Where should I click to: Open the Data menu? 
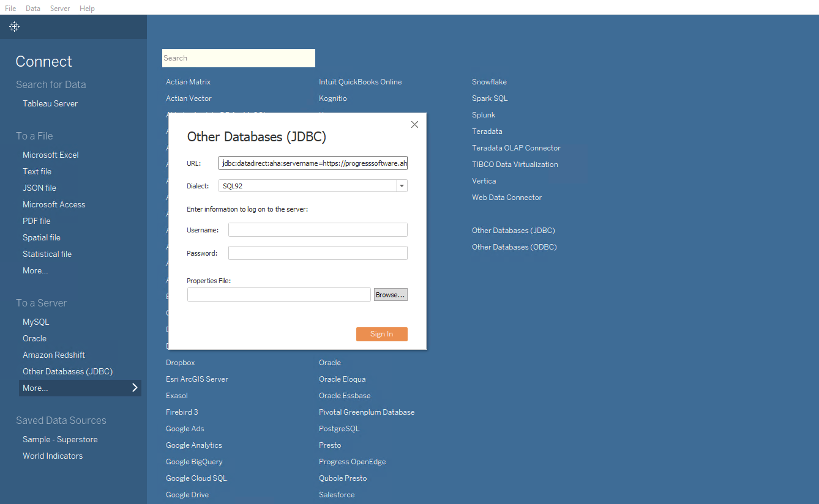pyautogui.click(x=33, y=9)
